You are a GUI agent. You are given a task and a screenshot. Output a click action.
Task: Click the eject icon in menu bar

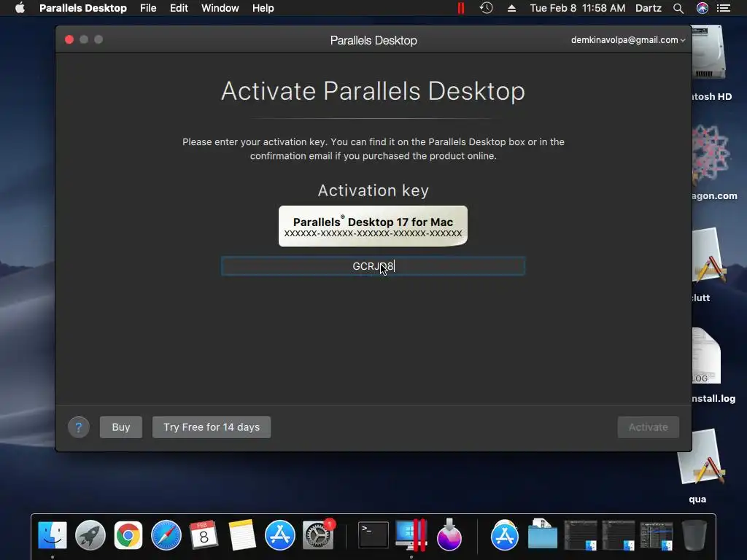(x=511, y=8)
